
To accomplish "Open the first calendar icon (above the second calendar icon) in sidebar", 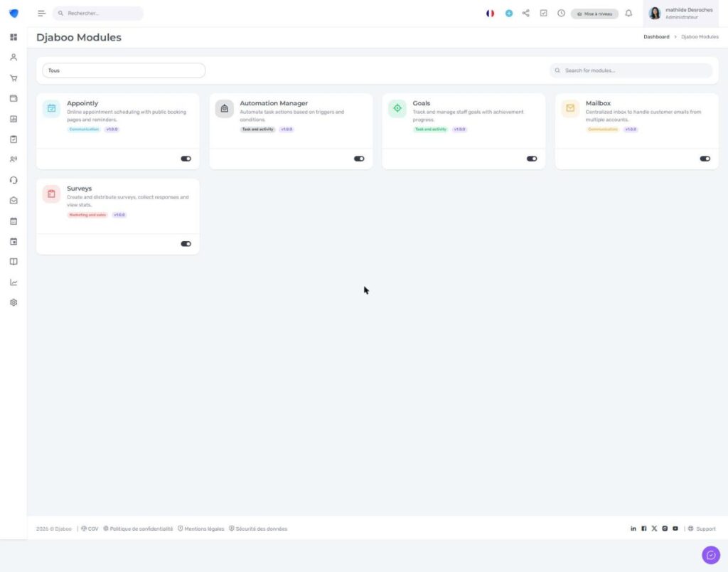I will (14, 221).
